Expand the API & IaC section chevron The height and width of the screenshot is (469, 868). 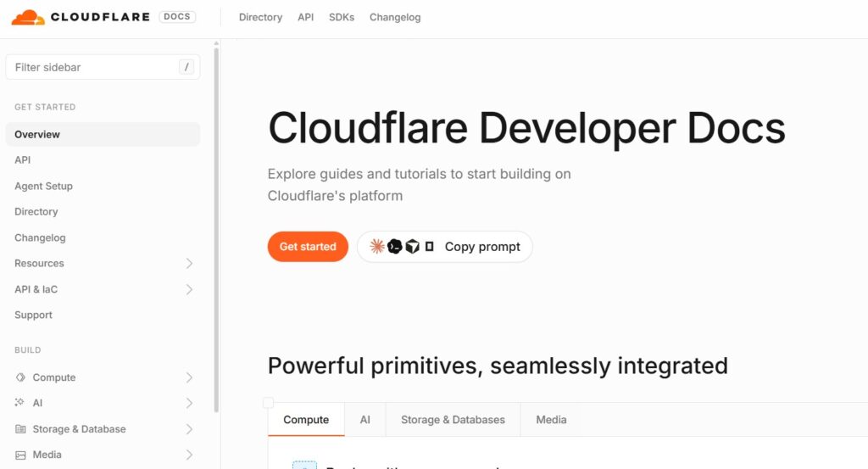[x=189, y=289]
